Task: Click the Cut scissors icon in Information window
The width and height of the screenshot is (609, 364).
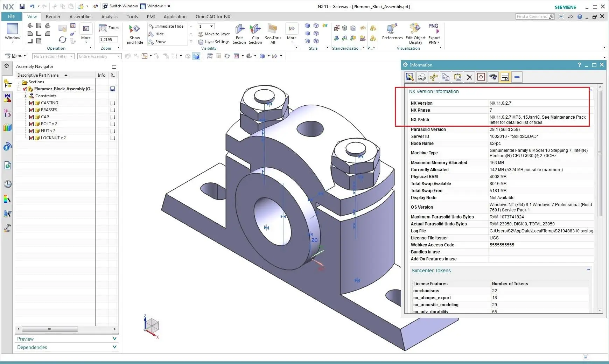Action: coord(434,77)
